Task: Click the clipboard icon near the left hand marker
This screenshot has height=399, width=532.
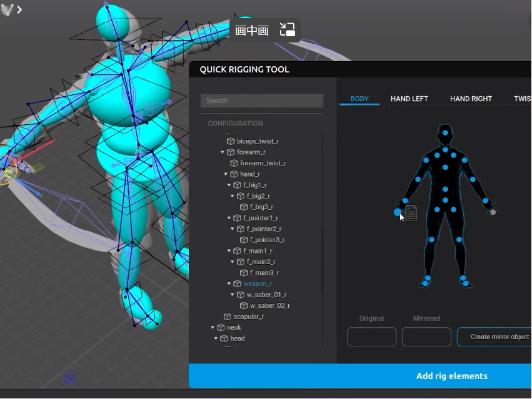Action: (411, 212)
